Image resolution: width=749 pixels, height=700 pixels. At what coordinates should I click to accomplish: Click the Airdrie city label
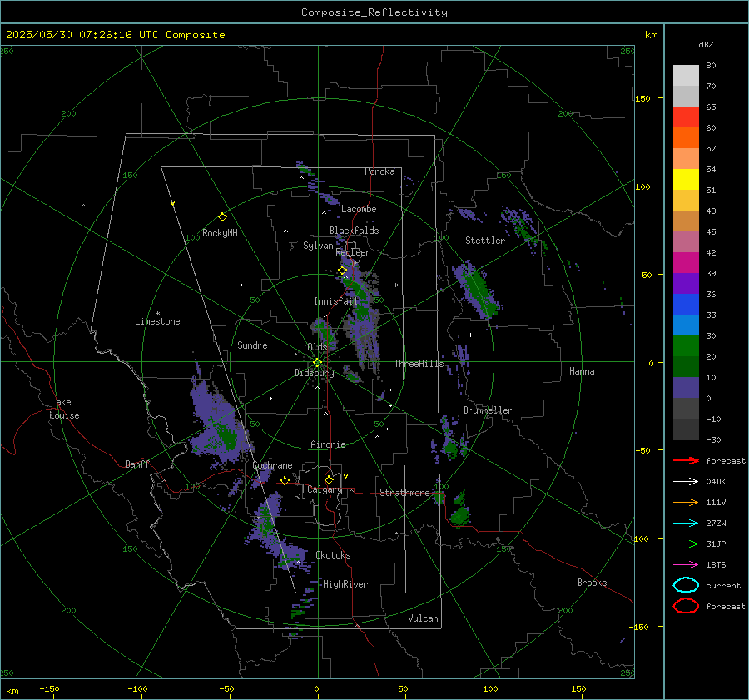(328, 444)
